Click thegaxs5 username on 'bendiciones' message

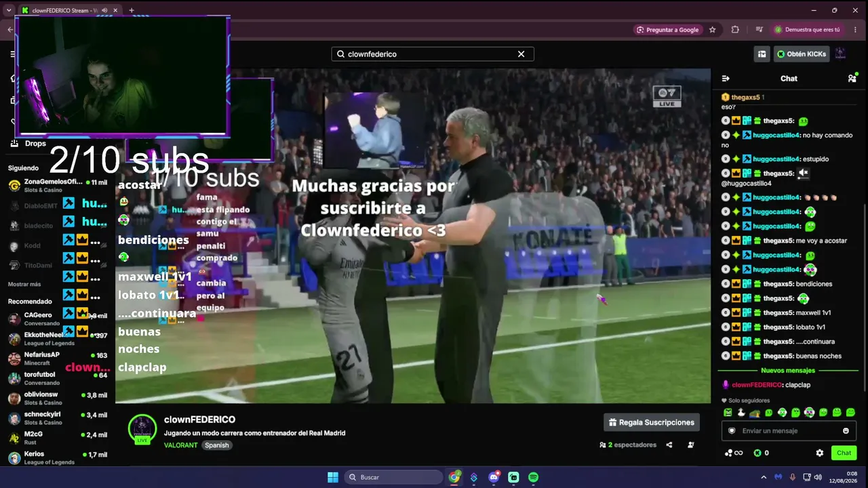click(x=778, y=284)
